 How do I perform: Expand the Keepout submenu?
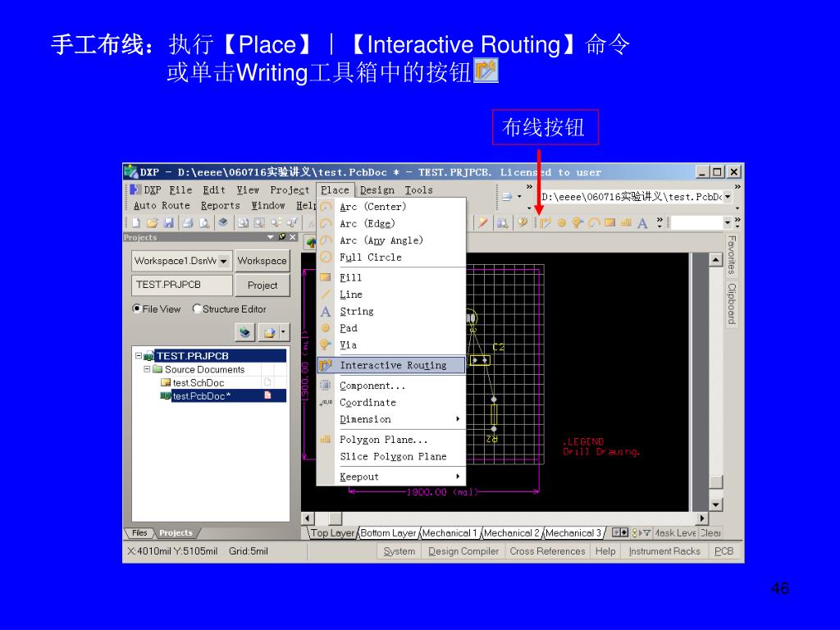458,477
